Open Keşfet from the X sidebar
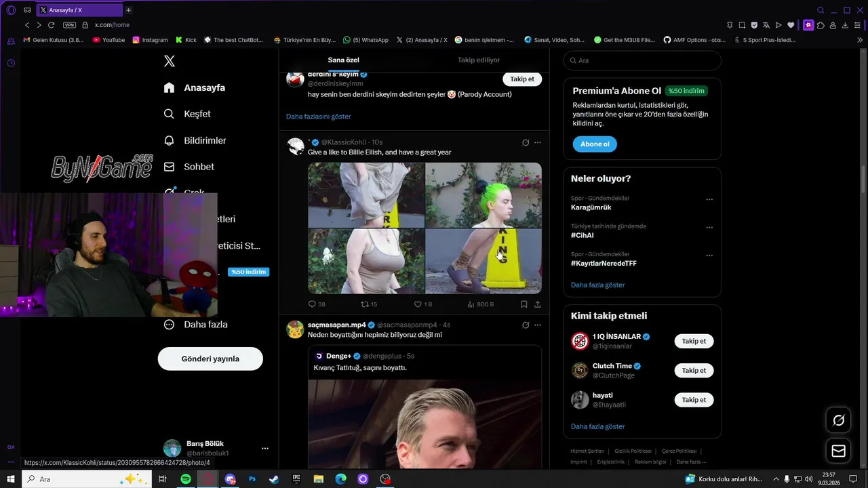Screen dimensions: 868x488 [187, 114]
